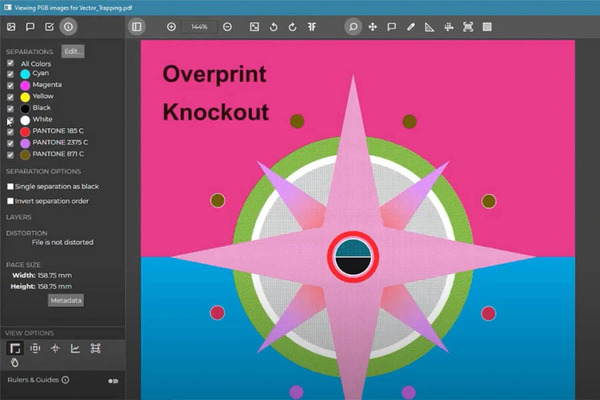This screenshot has width=600, height=400.
Task: Click the Width 158.75 mm value
Action: (x=55, y=275)
